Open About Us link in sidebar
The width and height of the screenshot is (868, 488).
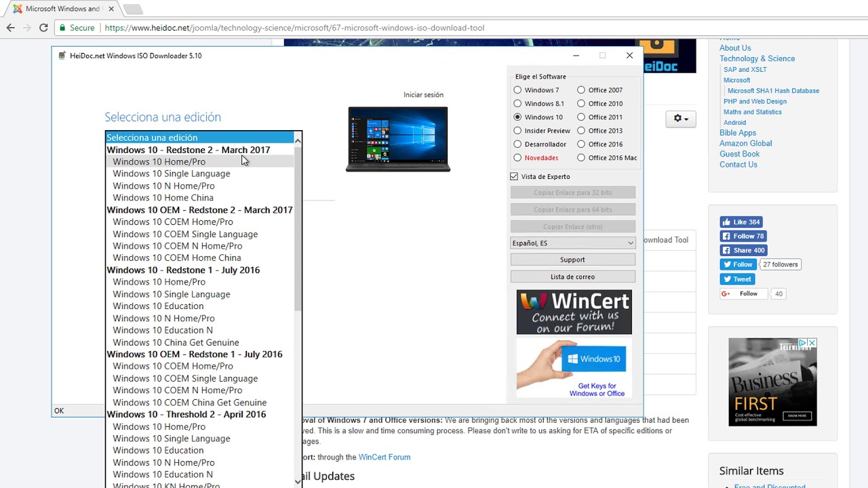click(735, 48)
